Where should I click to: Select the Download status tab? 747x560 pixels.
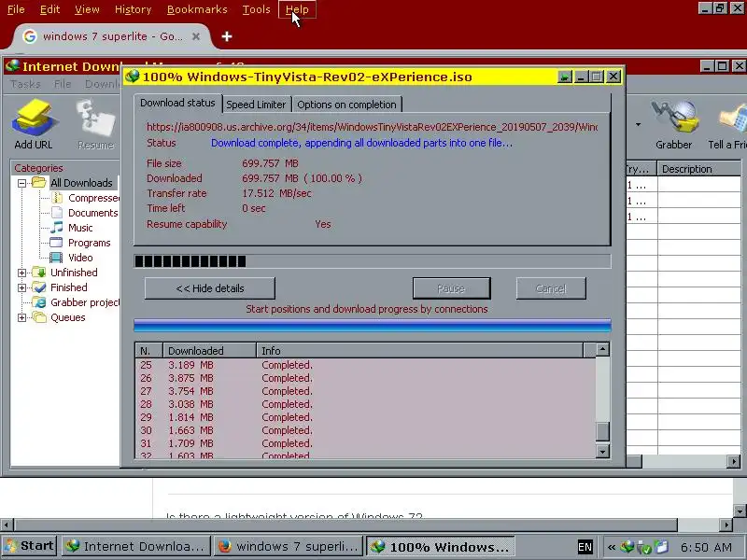tap(177, 103)
